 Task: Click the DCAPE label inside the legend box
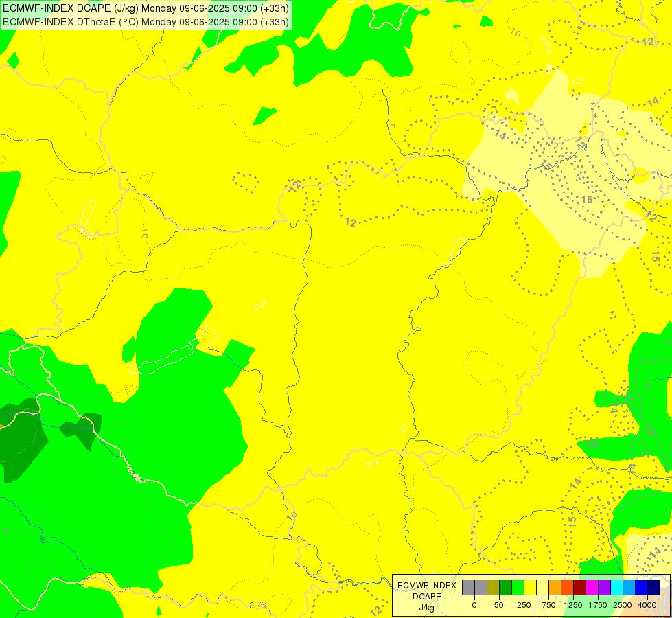(x=427, y=597)
